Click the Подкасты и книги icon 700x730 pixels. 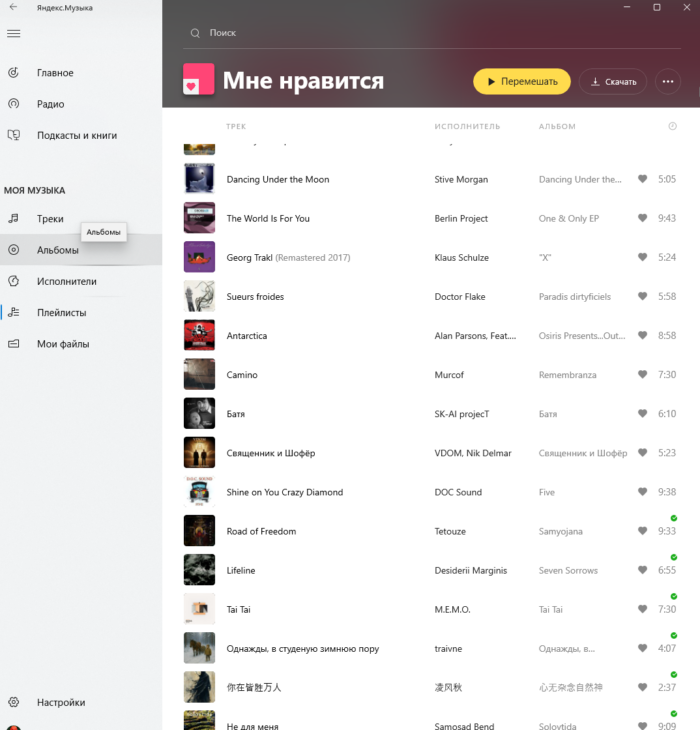click(13, 135)
